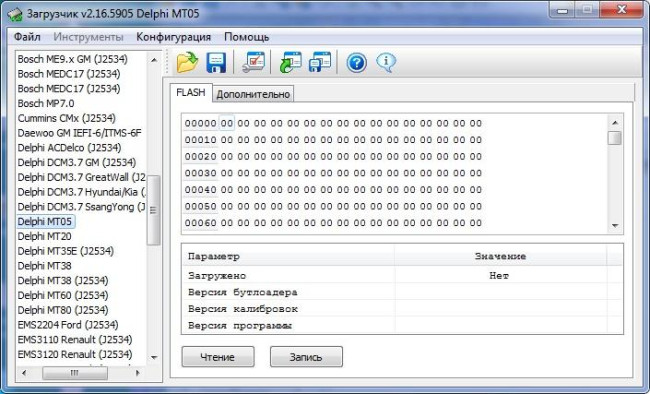Open the Помощь menu

247,37
